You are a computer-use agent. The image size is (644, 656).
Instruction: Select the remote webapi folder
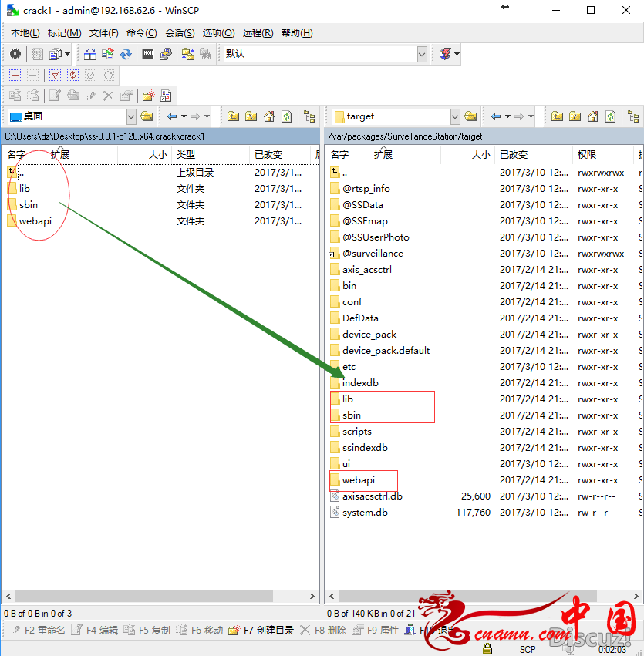coord(358,479)
